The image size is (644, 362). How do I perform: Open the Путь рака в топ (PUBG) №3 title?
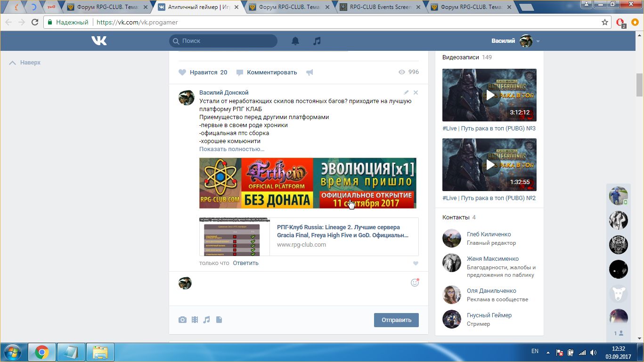[489, 129]
